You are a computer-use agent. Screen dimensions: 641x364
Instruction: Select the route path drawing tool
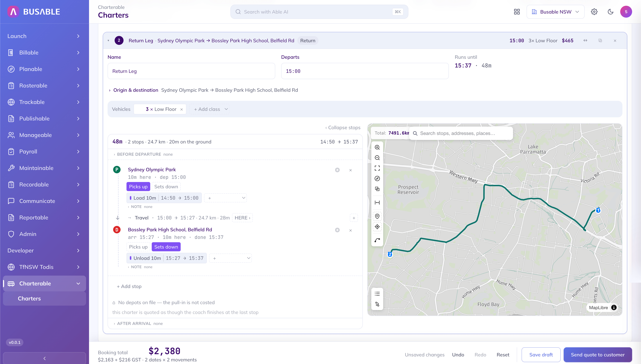point(377,240)
